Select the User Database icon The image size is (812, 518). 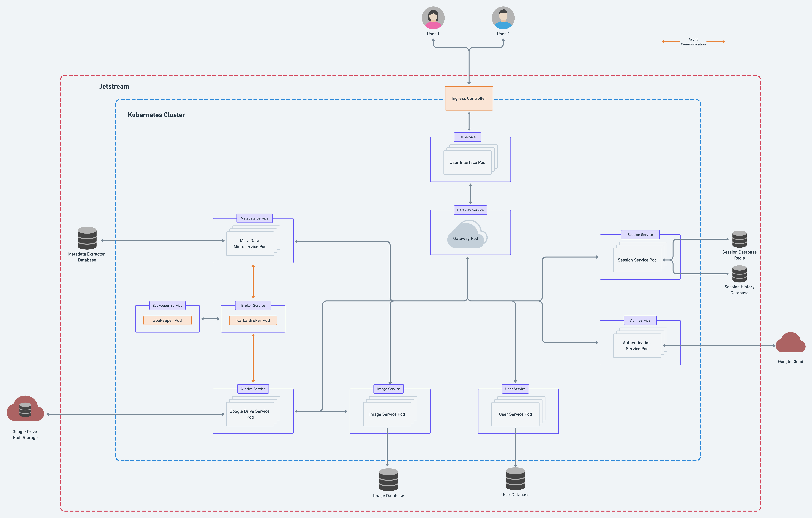tap(515, 479)
